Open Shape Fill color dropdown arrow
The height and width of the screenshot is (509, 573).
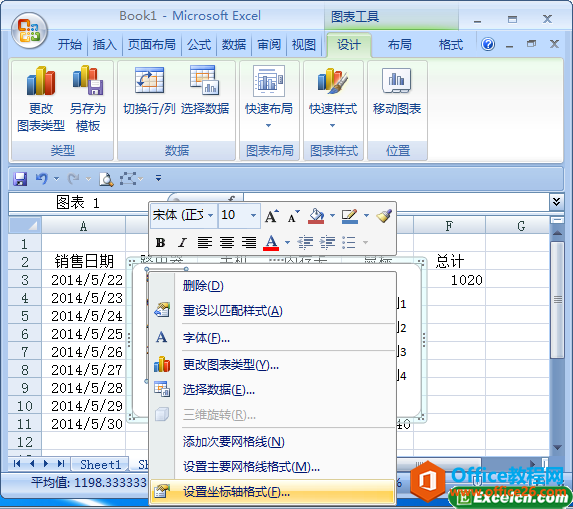pyautogui.click(x=332, y=215)
